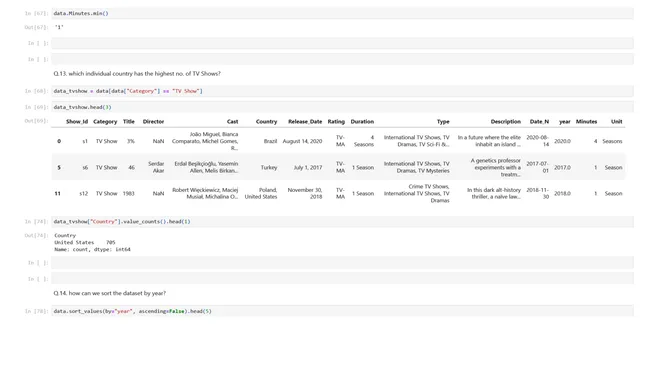This screenshot has height=366, width=650.
Task: Click the country cell 'Turkey'
Action: pos(269,167)
